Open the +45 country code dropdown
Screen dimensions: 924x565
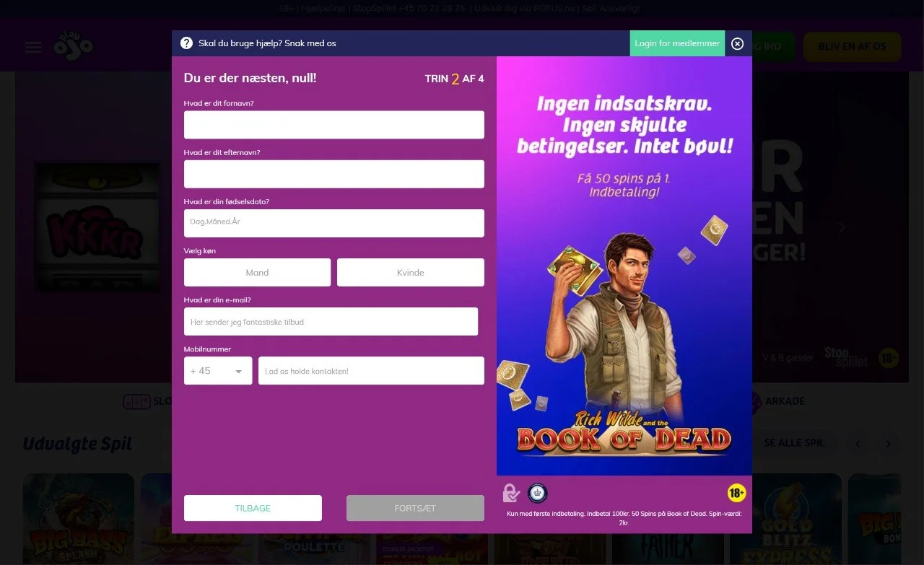218,371
